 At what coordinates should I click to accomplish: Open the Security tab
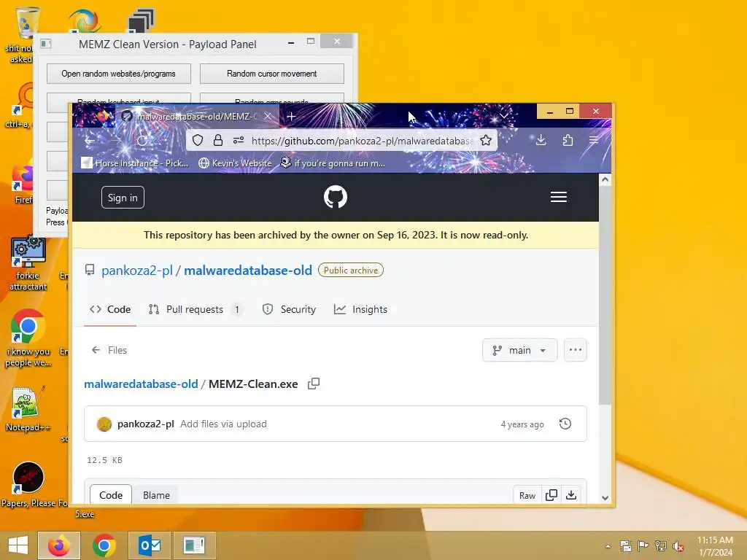click(289, 309)
